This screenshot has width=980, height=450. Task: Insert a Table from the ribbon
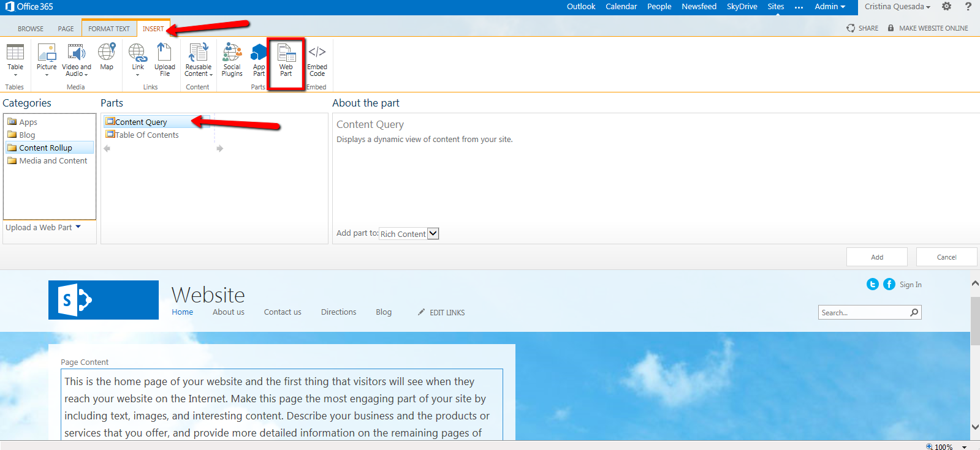[15, 58]
